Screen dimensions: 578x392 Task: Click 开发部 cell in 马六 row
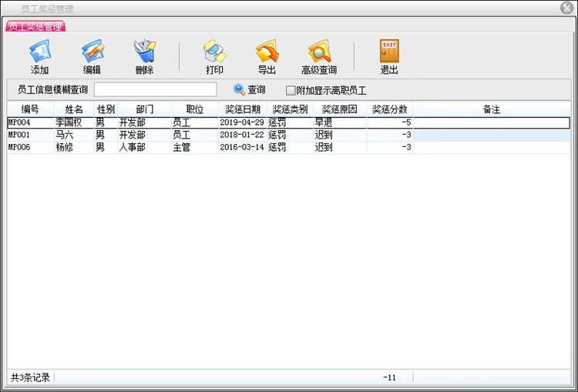point(145,135)
